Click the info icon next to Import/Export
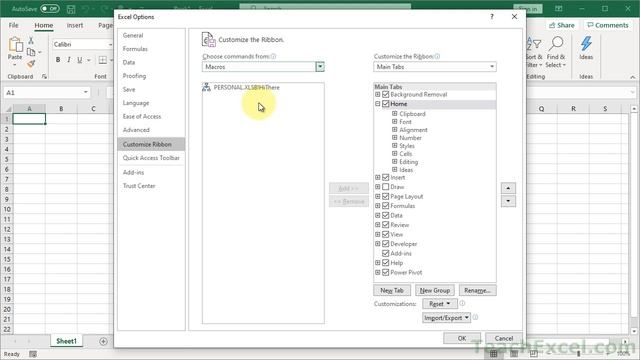This screenshot has height=360, width=640. point(475,317)
